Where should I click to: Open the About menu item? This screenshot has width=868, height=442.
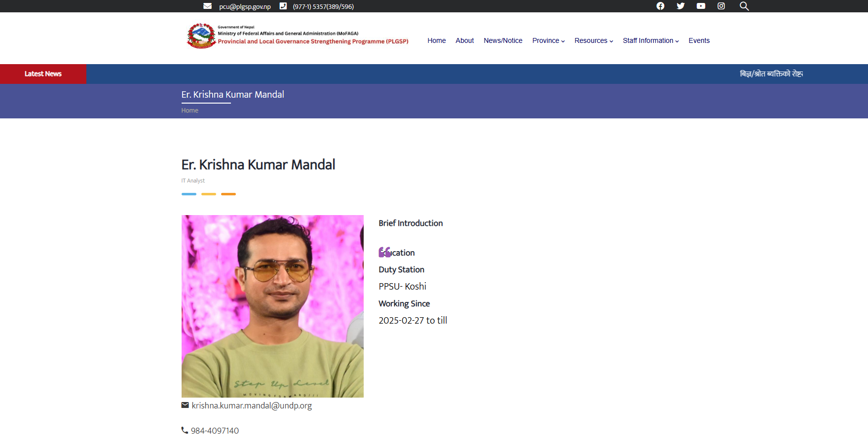coord(464,40)
